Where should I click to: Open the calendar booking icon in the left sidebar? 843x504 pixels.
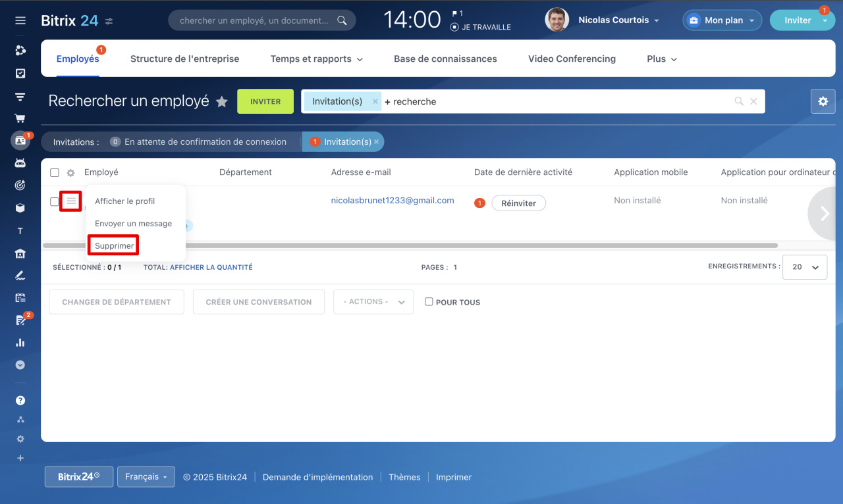pyautogui.click(x=20, y=297)
